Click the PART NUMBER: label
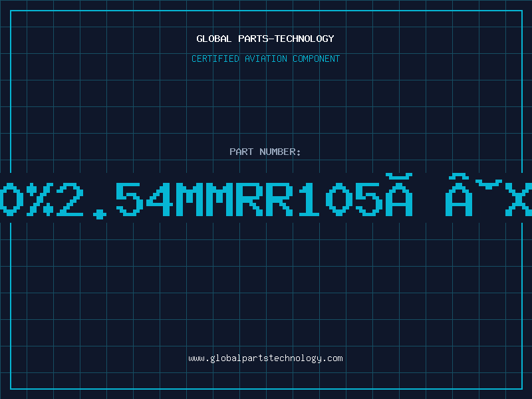532x399 pixels. tap(265, 152)
